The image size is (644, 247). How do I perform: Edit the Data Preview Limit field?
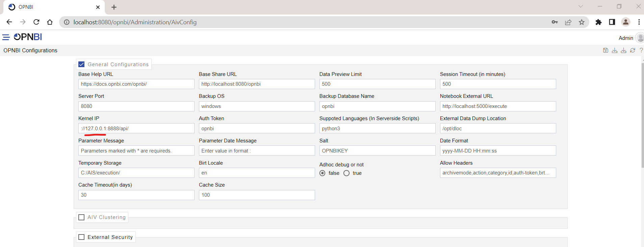click(378, 84)
